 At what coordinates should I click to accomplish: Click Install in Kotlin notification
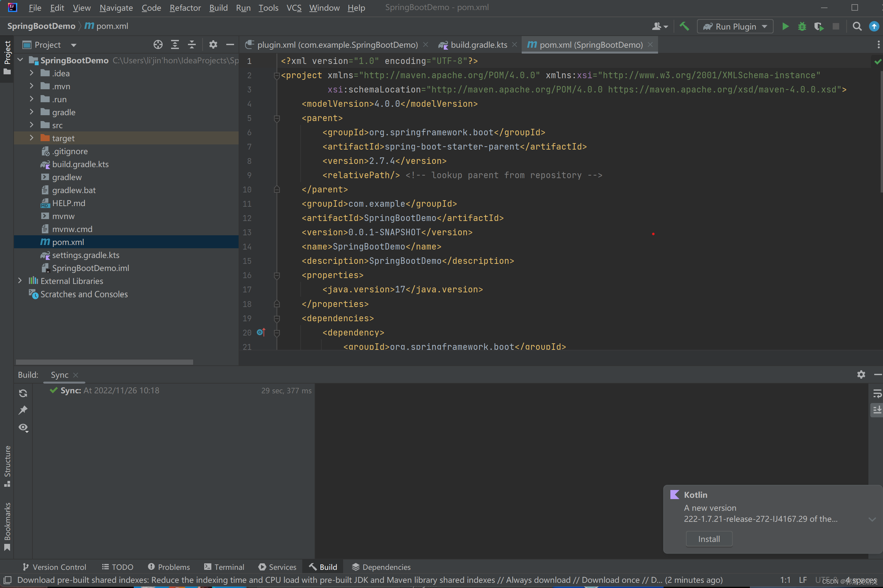coord(709,539)
